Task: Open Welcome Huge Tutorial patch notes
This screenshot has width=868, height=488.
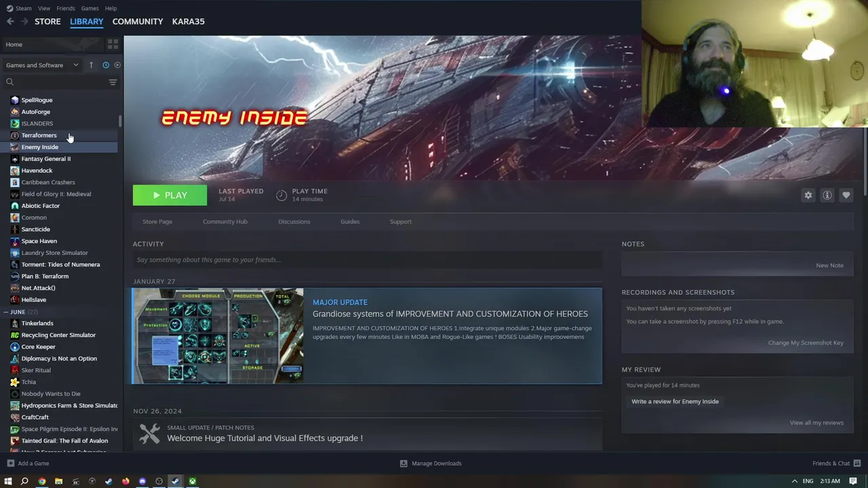Action: (x=264, y=438)
